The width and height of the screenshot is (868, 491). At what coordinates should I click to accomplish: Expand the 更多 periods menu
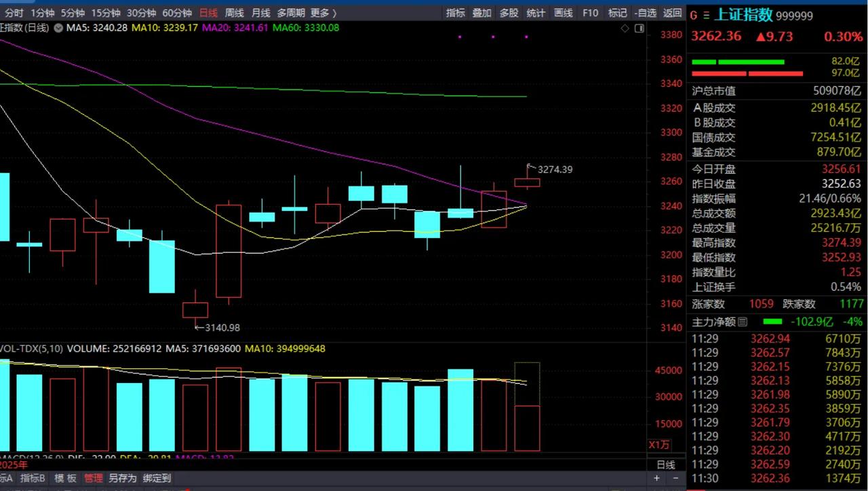click(323, 13)
